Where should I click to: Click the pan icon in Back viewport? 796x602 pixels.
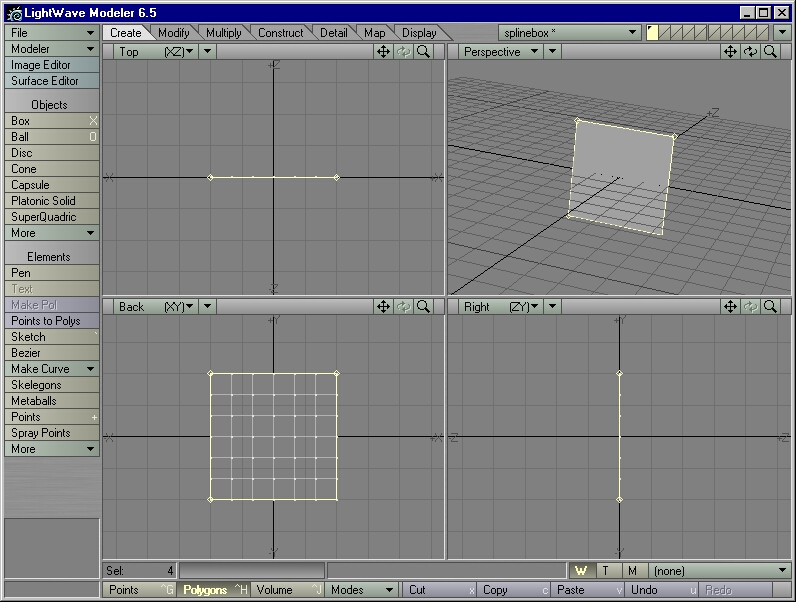click(x=383, y=307)
